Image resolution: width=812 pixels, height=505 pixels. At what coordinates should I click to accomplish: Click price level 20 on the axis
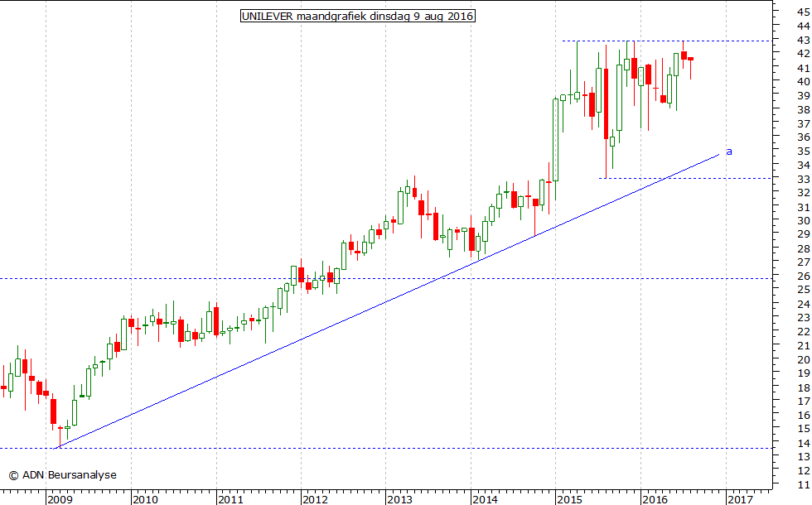[804, 359]
